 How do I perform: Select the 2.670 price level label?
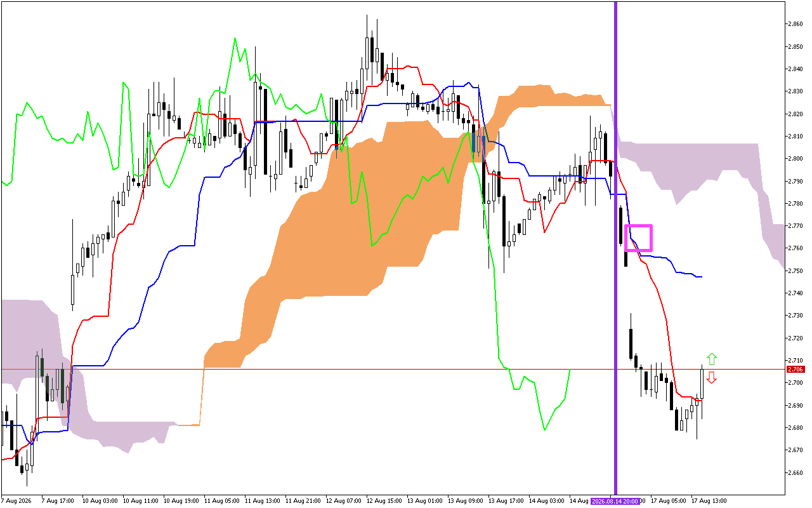point(795,450)
